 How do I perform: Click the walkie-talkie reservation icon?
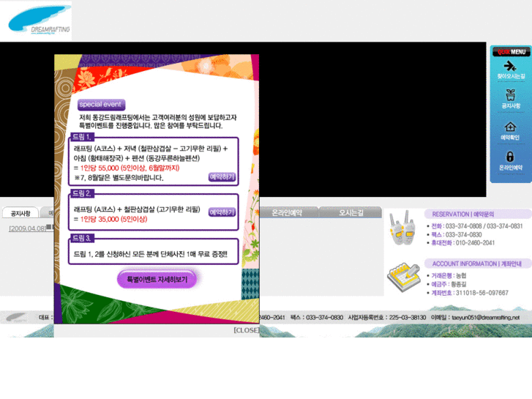(402, 228)
